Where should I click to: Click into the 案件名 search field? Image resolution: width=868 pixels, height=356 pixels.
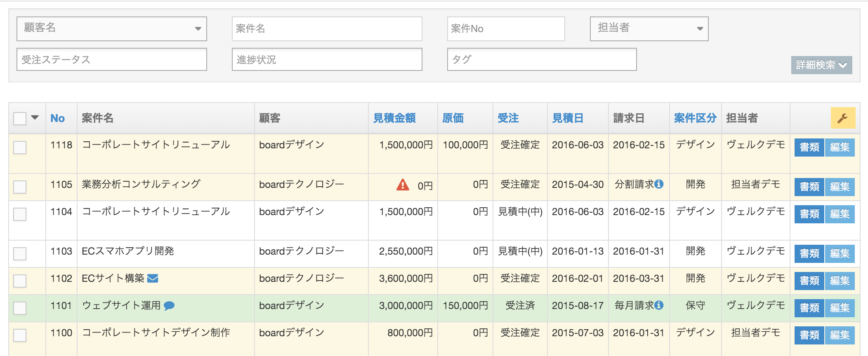327,29
